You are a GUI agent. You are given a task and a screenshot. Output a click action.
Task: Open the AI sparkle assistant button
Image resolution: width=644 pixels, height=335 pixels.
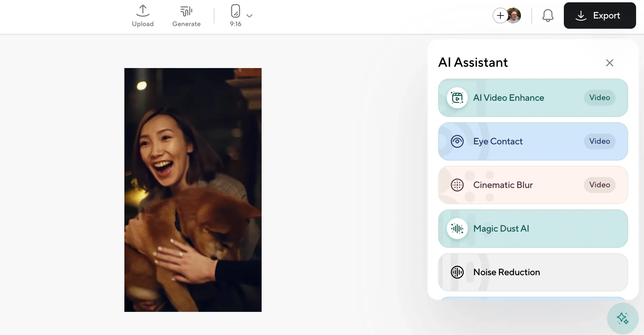coord(623,318)
